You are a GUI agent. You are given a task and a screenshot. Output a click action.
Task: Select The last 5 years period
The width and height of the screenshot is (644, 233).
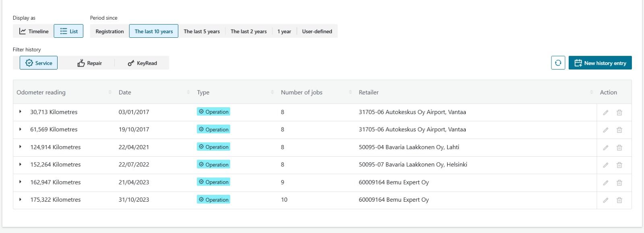(x=202, y=31)
